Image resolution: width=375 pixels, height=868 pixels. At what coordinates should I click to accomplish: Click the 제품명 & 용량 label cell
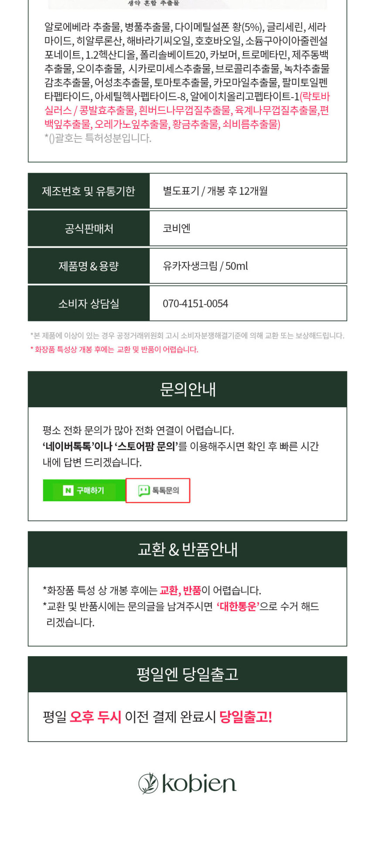[x=89, y=266]
